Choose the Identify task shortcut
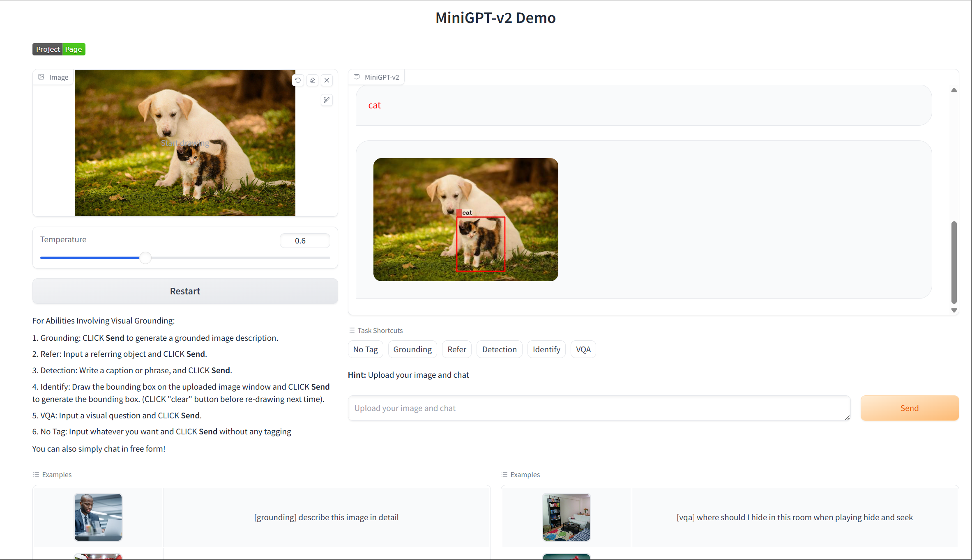The height and width of the screenshot is (560, 972). [546, 349]
